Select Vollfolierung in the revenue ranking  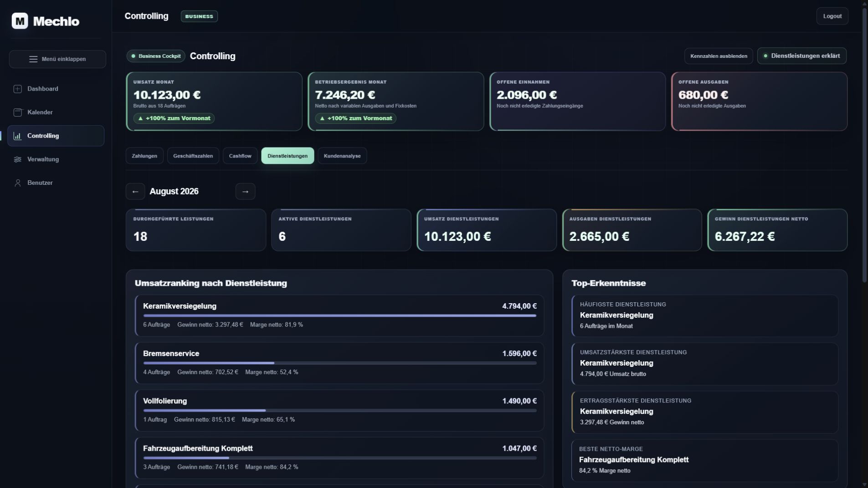point(339,410)
